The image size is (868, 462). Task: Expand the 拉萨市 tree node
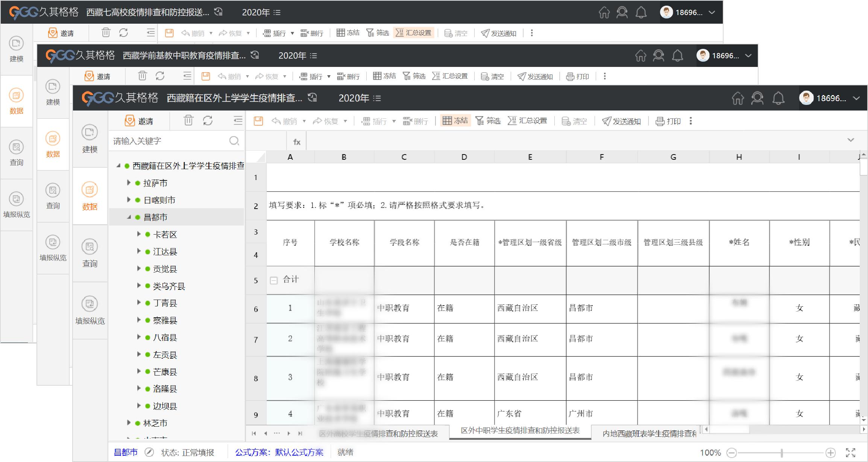(129, 183)
